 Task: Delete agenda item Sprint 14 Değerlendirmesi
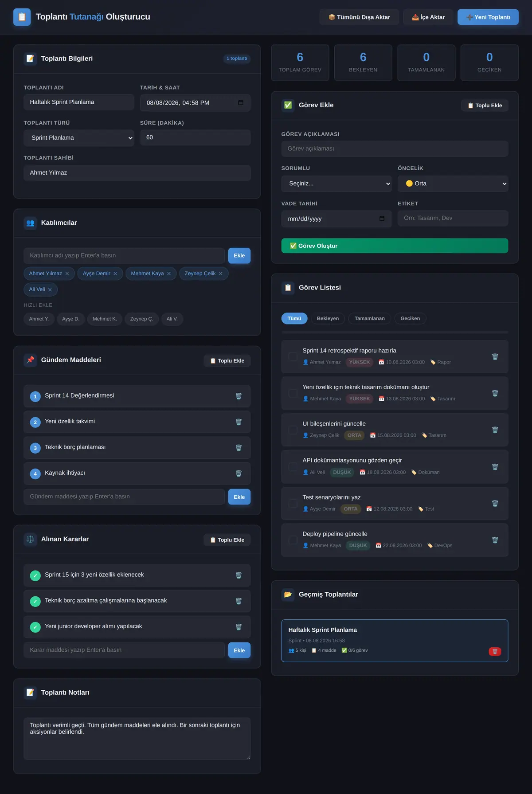coord(239,396)
